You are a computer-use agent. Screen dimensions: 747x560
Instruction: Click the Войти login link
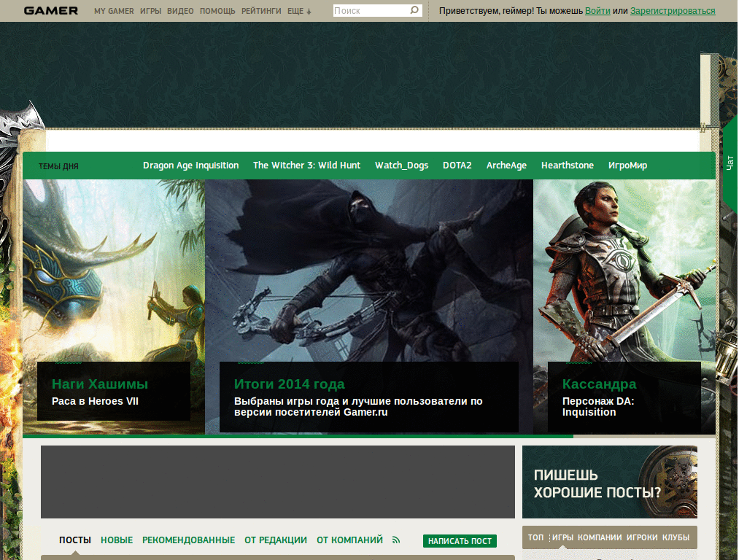point(597,10)
